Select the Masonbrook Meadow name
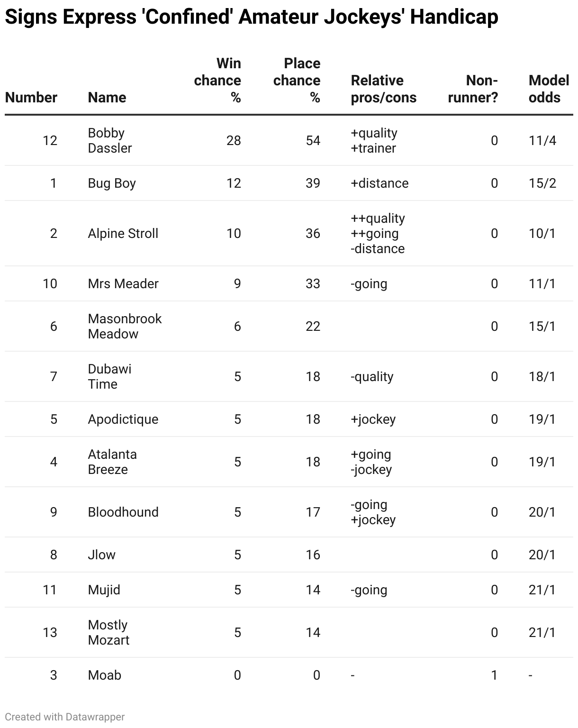 pos(125,326)
